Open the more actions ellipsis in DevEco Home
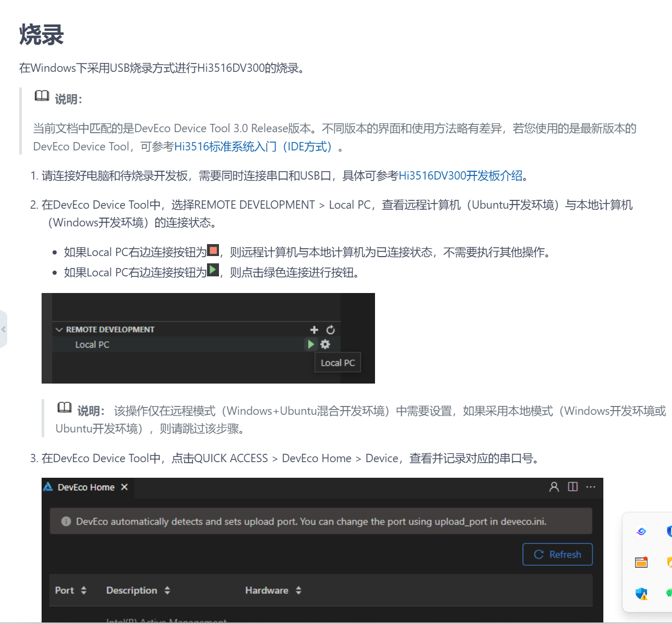Screen dimensions: 672x624 click(x=590, y=487)
